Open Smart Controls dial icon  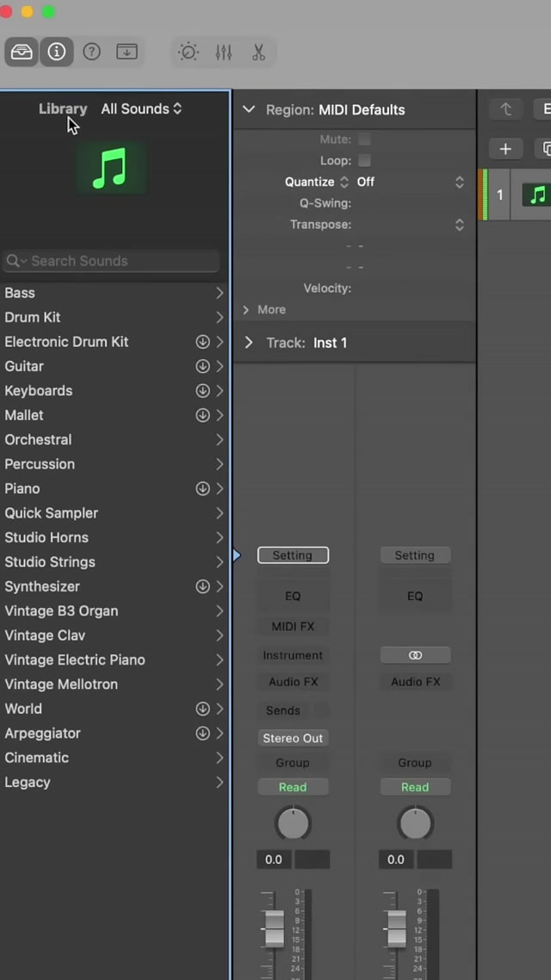(x=189, y=52)
